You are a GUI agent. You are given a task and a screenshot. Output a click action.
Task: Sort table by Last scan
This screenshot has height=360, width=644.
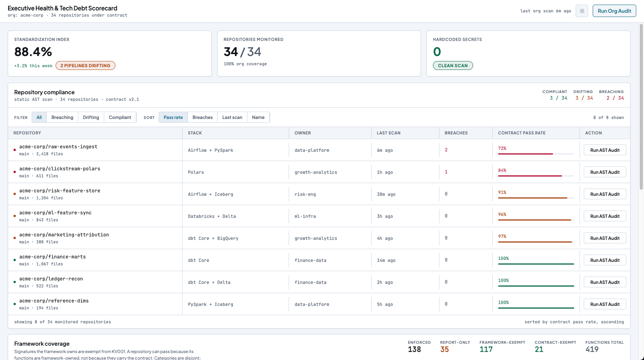coord(232,117)
